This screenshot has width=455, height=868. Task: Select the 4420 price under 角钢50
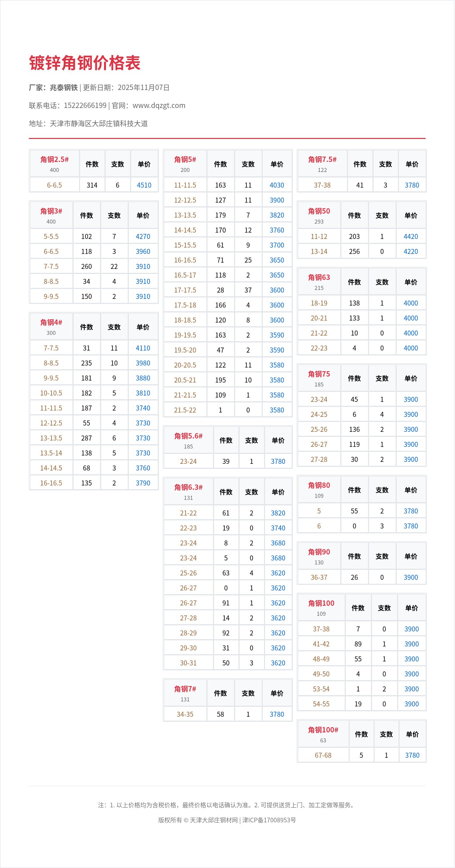pyautogui.click(x=411, y=237)
